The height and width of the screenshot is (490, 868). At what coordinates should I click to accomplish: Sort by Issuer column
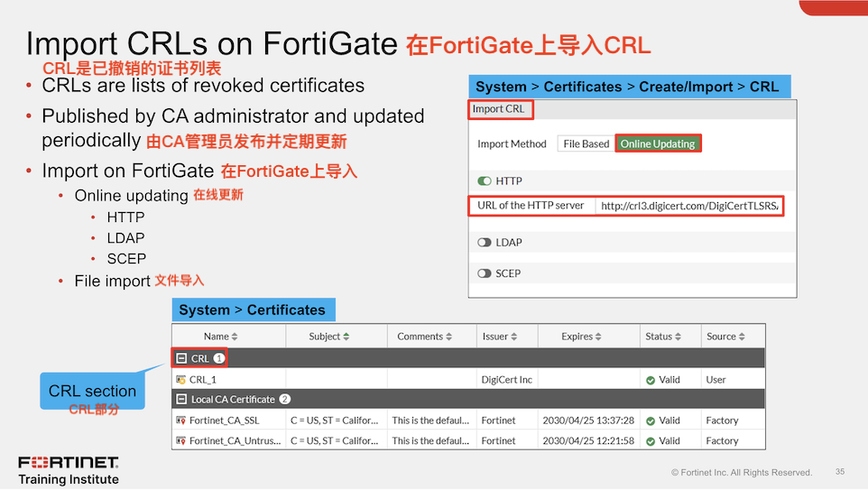point(500,337)
